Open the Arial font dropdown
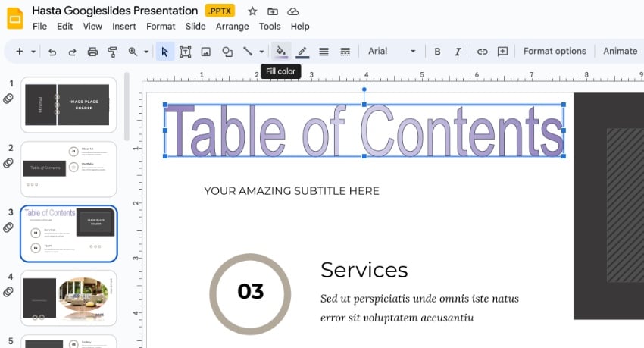This screenshot has height=348, width=644. click(x=392, y=52)
